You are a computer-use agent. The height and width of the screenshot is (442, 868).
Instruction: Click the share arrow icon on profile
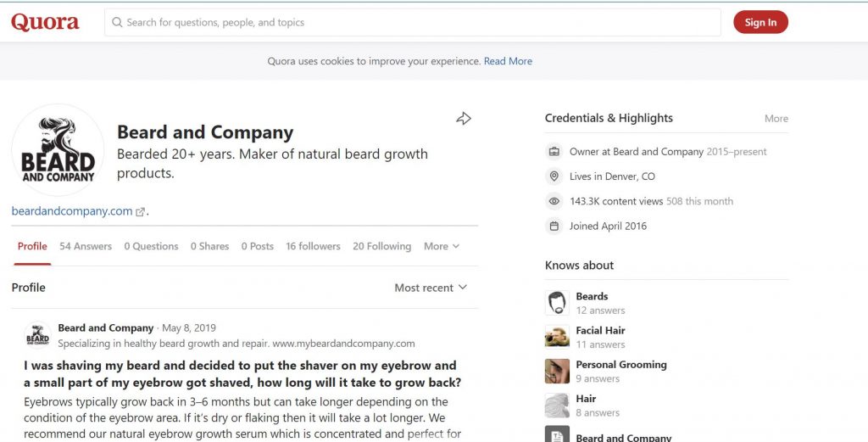464,119
